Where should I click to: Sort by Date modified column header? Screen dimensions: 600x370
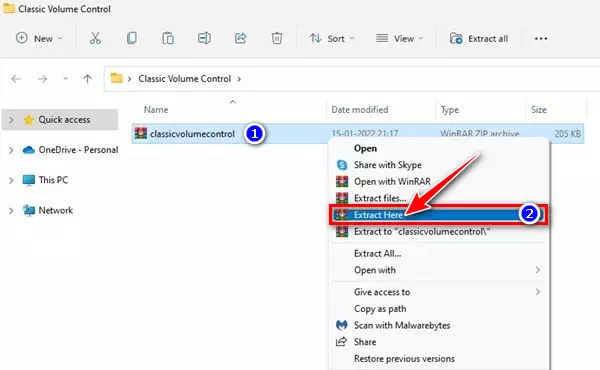tap(360, 110)
